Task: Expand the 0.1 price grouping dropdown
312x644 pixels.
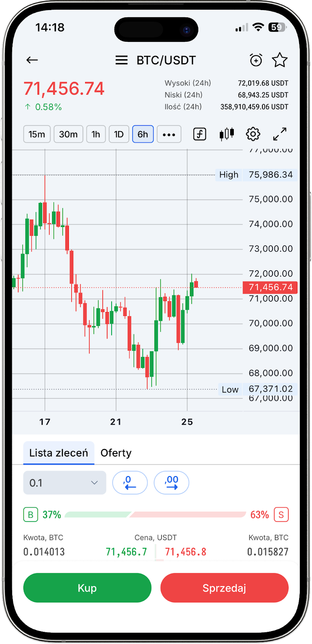Action: pyautogui.click(x=65, y=483)
